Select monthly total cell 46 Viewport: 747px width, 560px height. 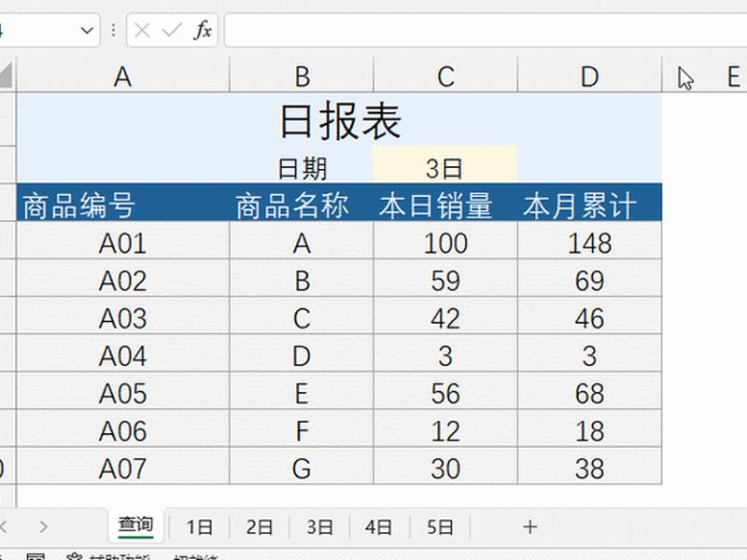point(590,315)
